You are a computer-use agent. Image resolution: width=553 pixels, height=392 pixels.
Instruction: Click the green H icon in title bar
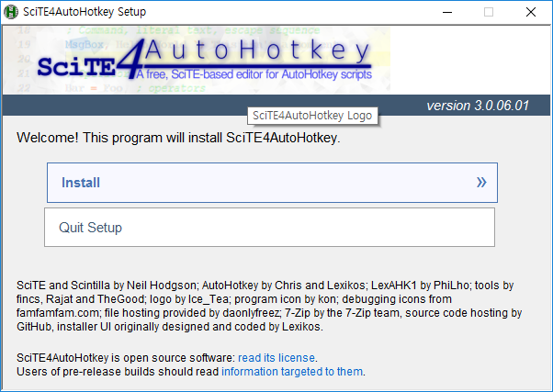[x=11, y=12]
